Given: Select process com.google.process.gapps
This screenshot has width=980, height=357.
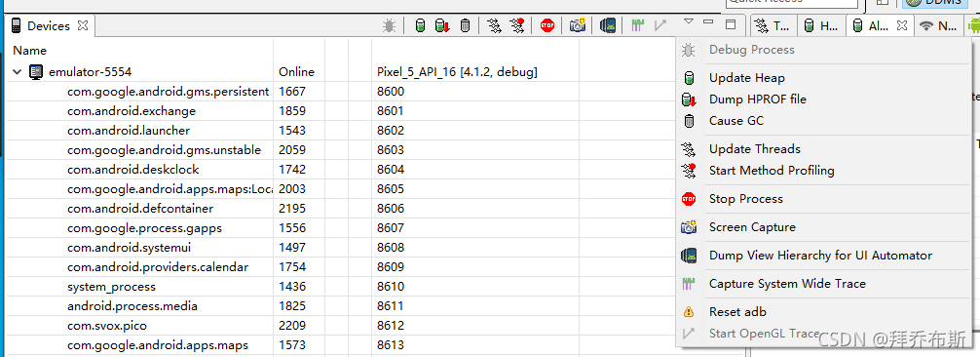Looking at the screenshot, I should coord(144,227).
